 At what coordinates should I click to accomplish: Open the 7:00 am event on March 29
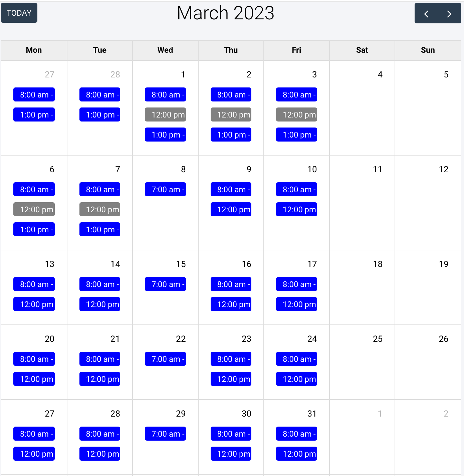(165, 434)
